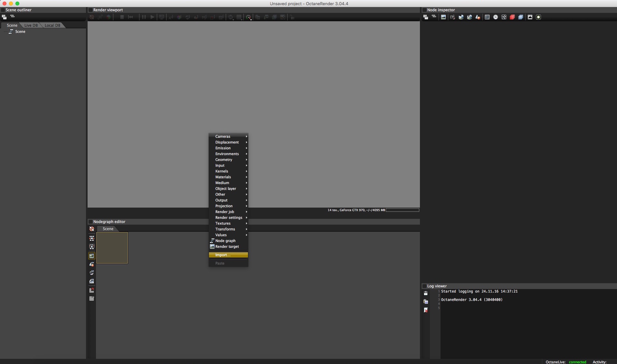The image size is (617, 364).
Task: Switch to the Local DB tab
Action: pyautogui.click(x=52, y=25)
